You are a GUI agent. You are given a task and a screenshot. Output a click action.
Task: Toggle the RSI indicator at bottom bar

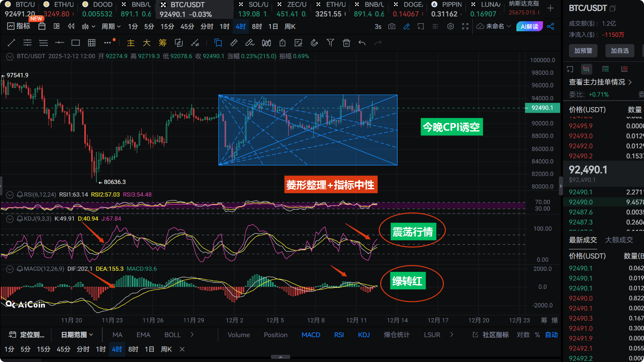(339, 335)
